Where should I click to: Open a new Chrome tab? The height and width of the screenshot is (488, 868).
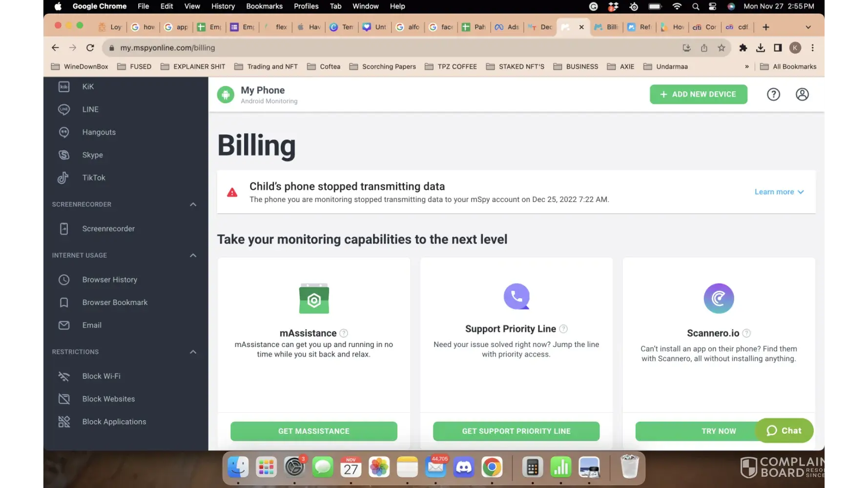[x=765, y=27]
